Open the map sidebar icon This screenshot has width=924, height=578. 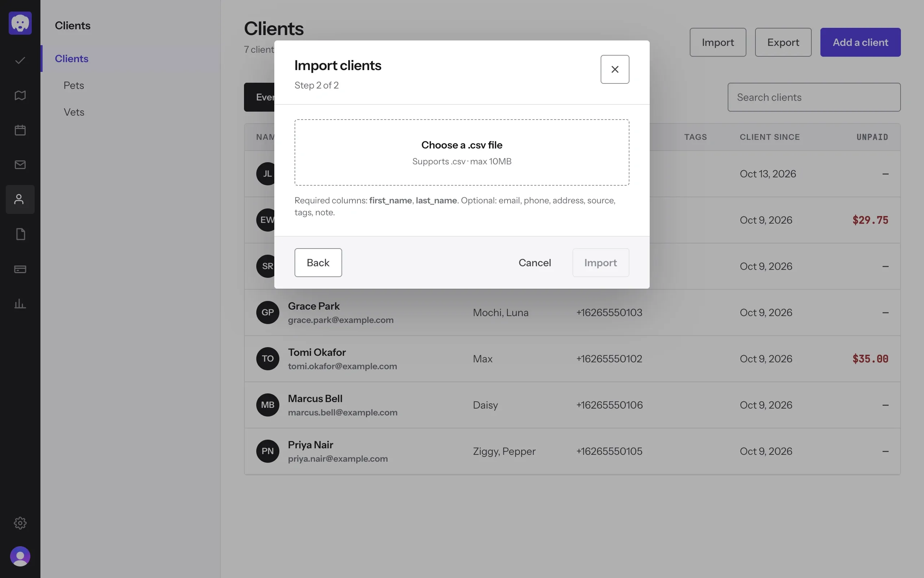pyautogui.click(x=20, y=95)
